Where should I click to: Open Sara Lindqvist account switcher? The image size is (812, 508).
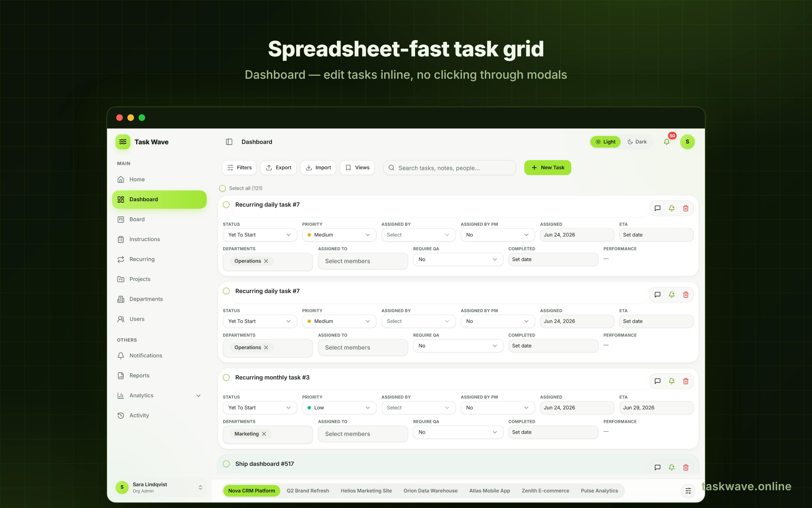tap(159, 487)
